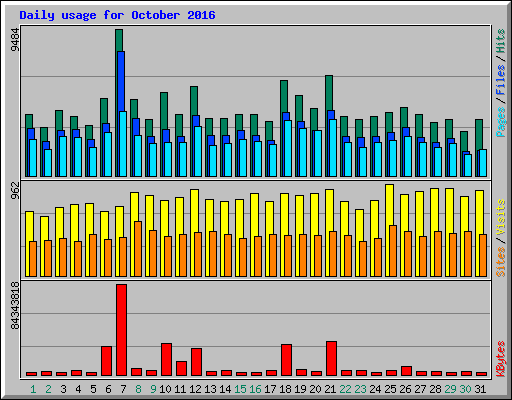The image size is (512, 400).
Task: Click day label 18 on x-axis
Action: point(285,389)
